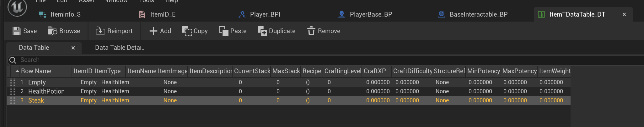Click the Recipe column header
This screenshot has height=127, width=644.
[x=312, y=71]
